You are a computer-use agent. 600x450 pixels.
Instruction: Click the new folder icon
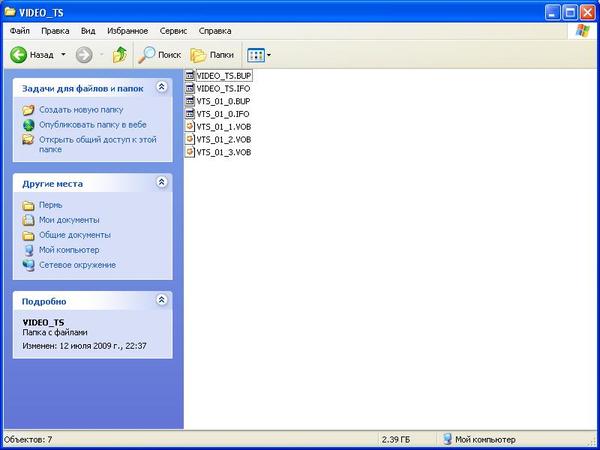(28, 110)
